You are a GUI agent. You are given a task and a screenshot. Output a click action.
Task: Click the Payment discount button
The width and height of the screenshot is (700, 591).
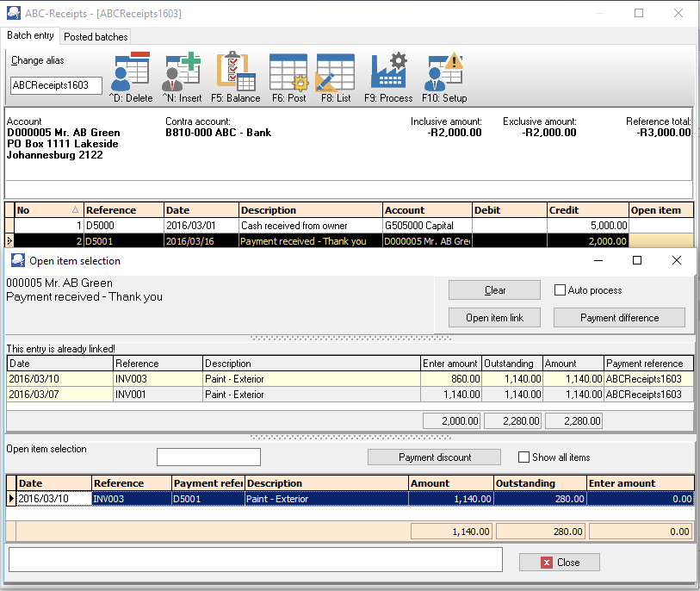tap(434, 457)
